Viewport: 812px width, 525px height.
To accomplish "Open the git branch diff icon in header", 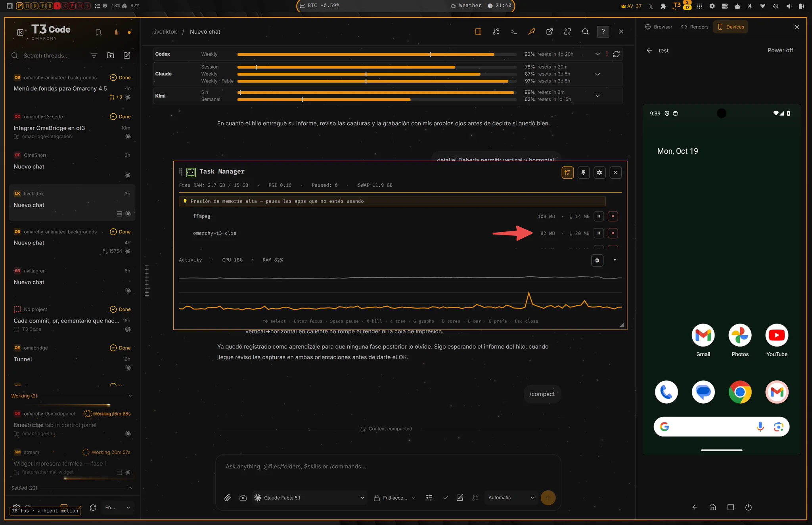I will tap(496, 32).
